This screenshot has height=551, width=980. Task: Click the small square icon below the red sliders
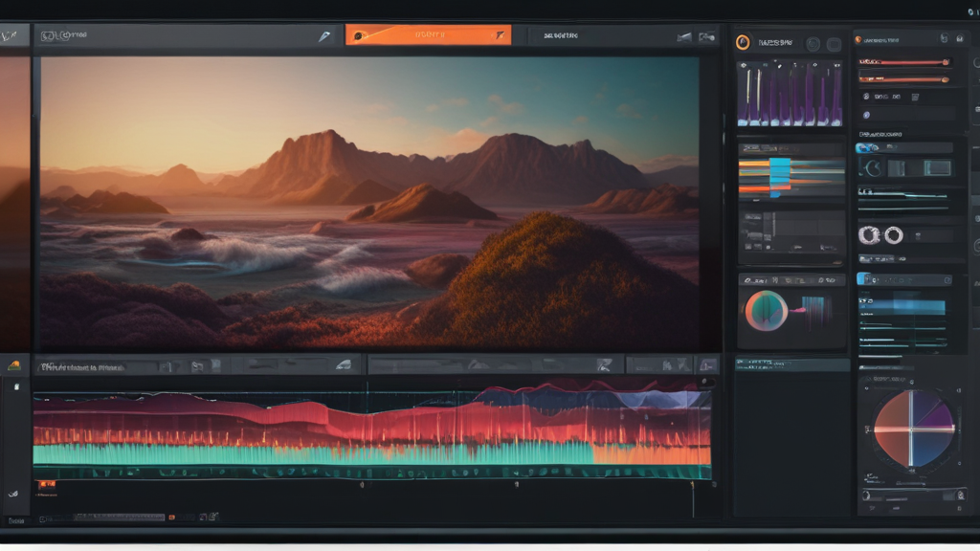(x=915, y=97)
